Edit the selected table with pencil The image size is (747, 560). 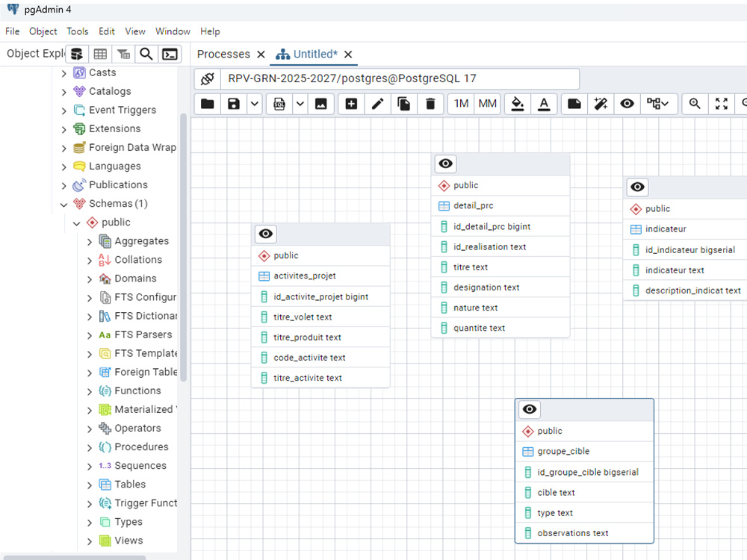[x=377, y=104]
